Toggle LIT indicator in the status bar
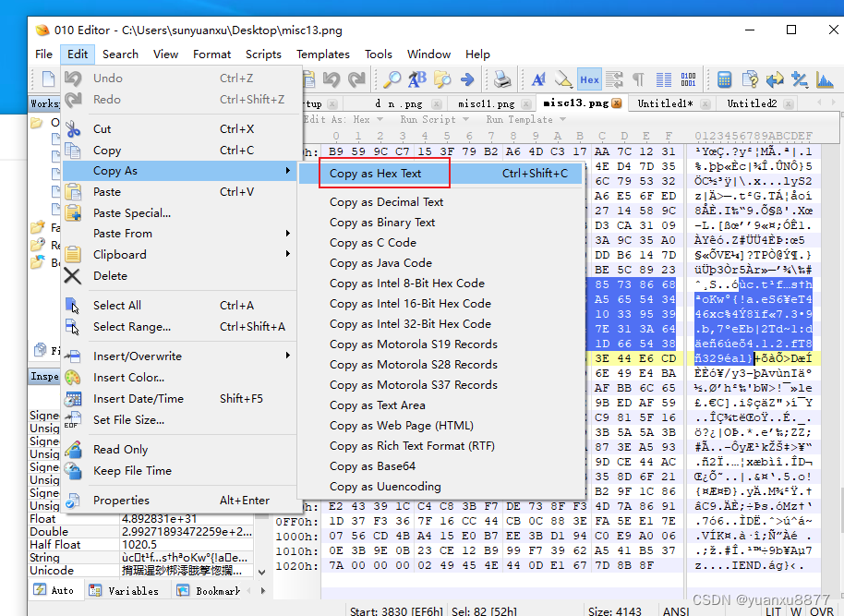Screen dimensions: 844x616 pos(773,610)
